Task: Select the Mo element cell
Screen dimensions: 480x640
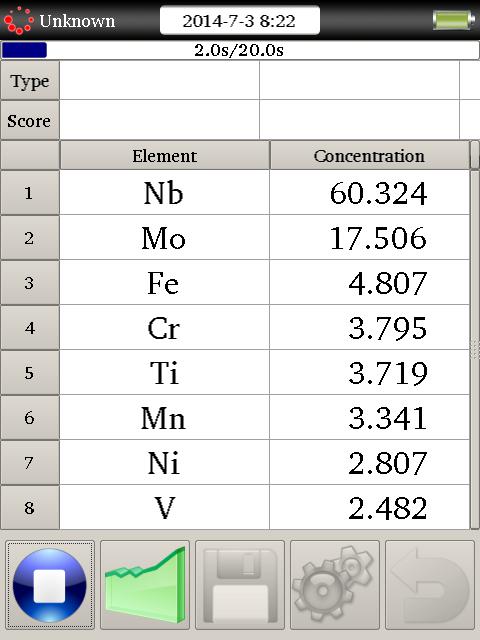Action: pyautogui.click(x=164, y=238)
